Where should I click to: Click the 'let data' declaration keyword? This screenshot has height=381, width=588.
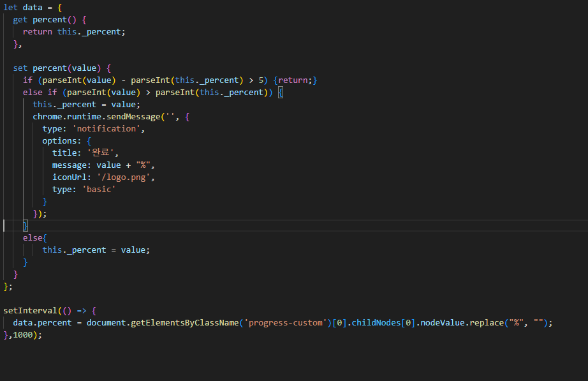tap(10, 8)
